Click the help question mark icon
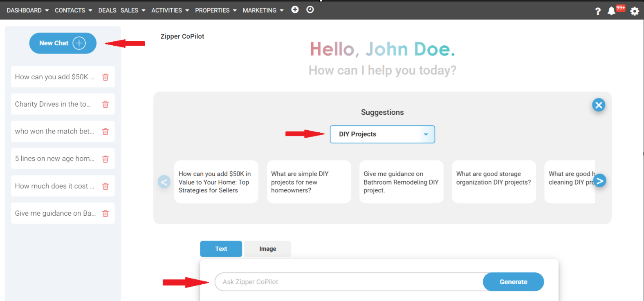Screen dimensions: 644x301 pos(598,11)
